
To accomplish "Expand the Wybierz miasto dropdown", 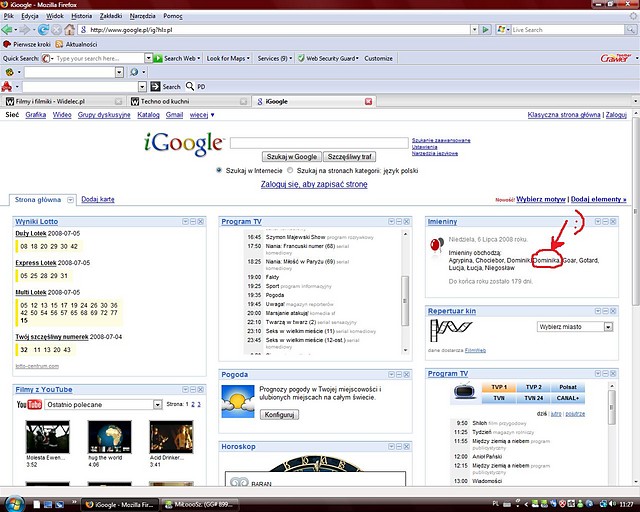I will [x=608, y=327].
